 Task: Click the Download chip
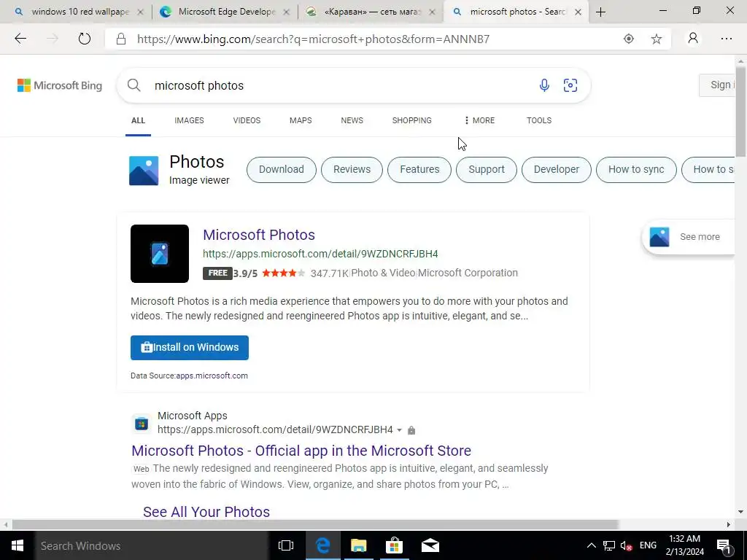(282, 169)
